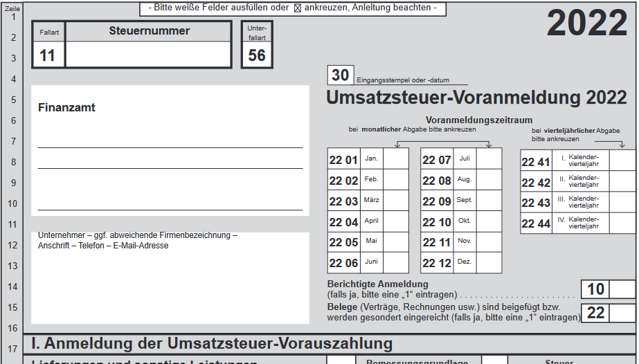This screenshot has width=639, height=364.
Task: Click the Eingangsstempel code 30 box
Action: pos(341,75)
